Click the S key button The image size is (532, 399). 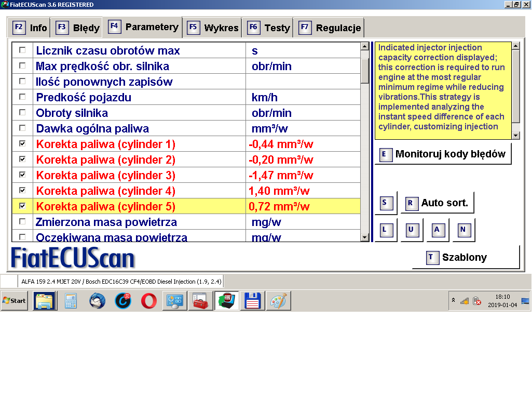pos(386,203)
